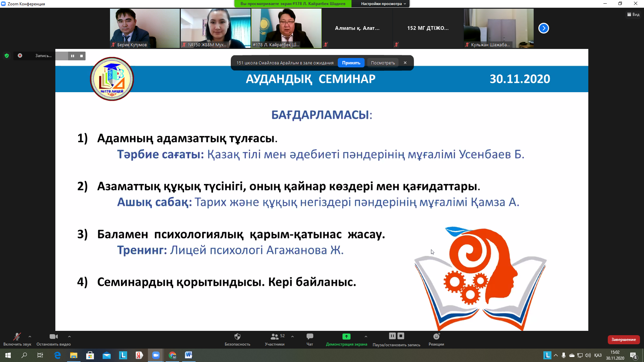The image size is (644, 362).
Task: Open the Security shield icon
Action: click(x=237, y=337)
